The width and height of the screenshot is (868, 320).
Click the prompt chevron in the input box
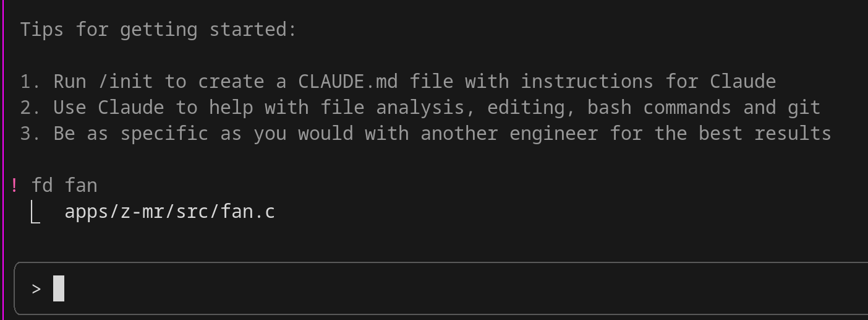tap(36, 288)
